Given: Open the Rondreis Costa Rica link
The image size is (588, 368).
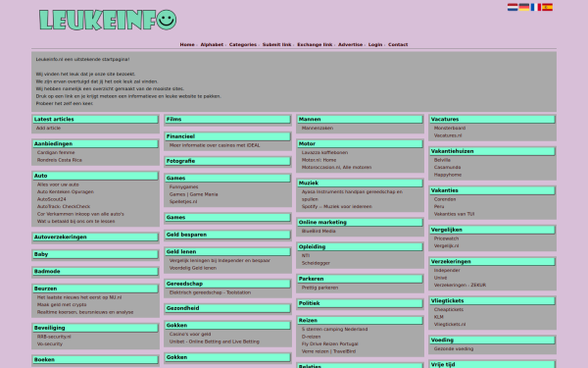Looking at the screenshot, I should pyautogui.click(x=59, y=160).
